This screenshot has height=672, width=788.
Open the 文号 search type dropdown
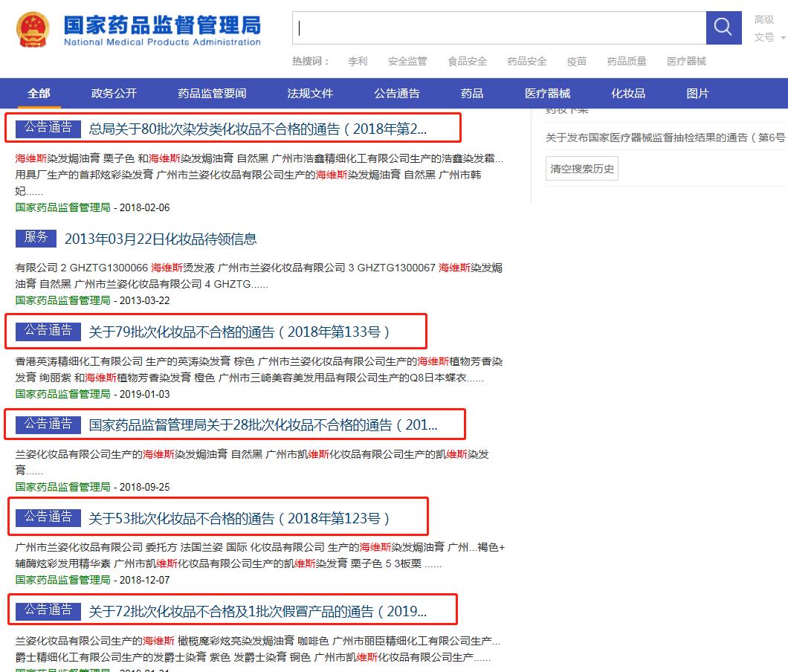765,37
